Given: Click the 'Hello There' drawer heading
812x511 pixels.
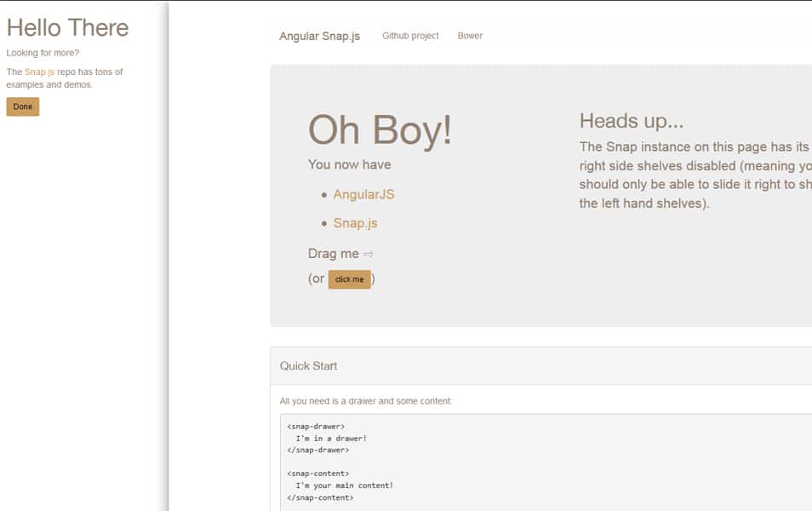Looking at the screenshot, I should click(67, 28).
